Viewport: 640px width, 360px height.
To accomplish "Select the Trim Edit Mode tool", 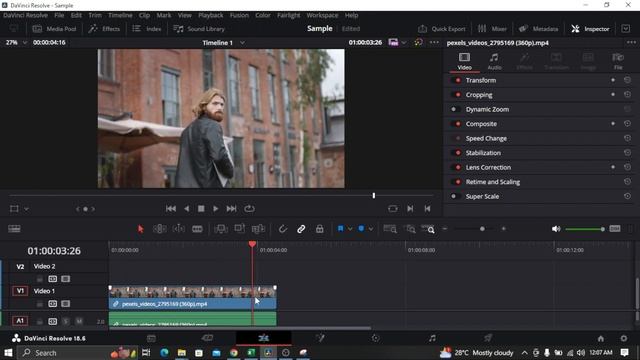I will click(160, 229).
